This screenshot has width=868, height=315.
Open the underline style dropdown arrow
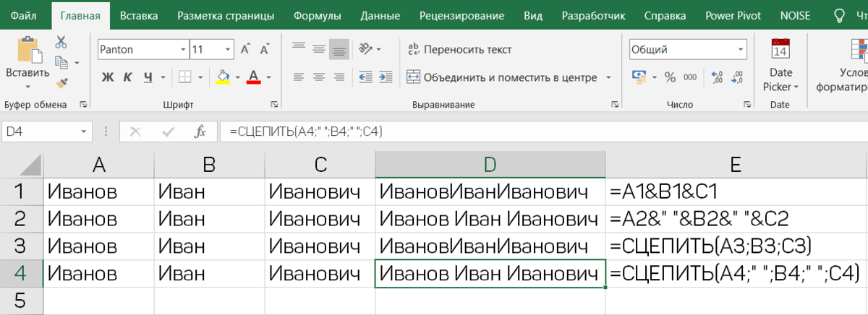(163, 77)
